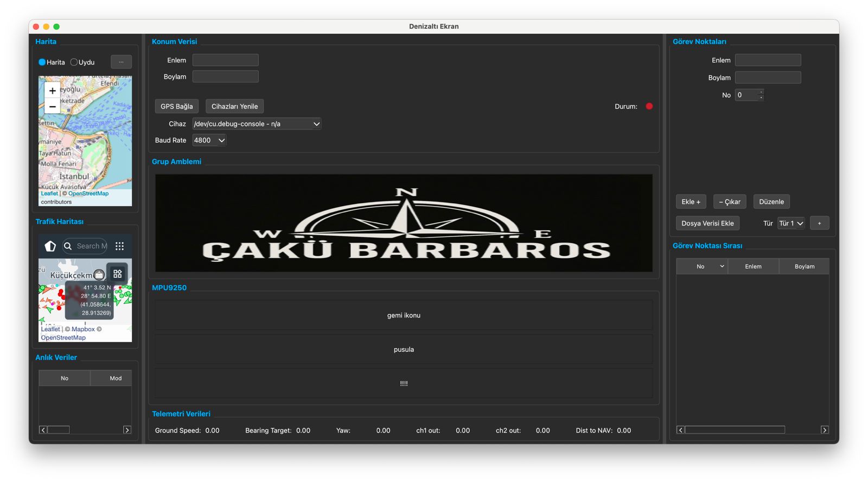
Task: Open the Tür type dropdown
Action: tap(791, 223)
